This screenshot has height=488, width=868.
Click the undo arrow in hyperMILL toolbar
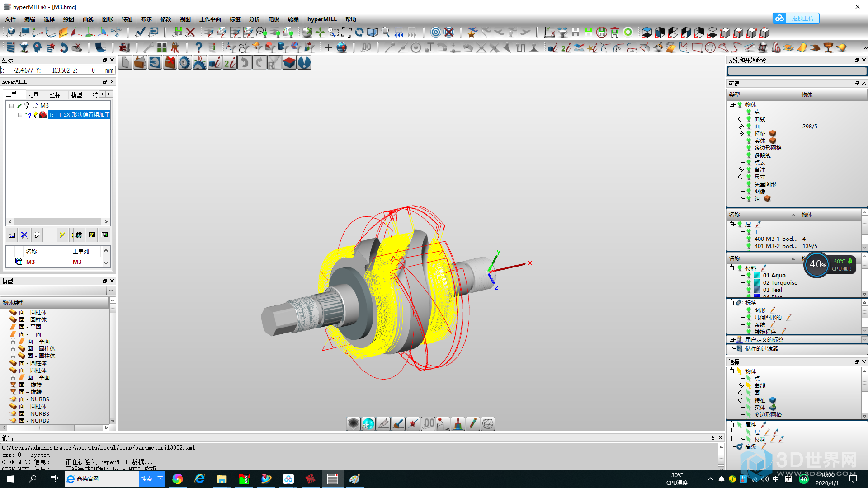245,63
